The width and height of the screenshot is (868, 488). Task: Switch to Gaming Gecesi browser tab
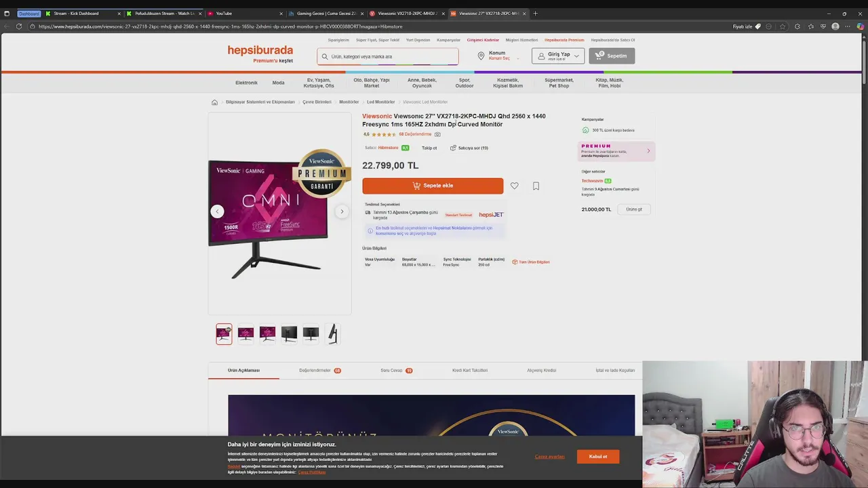(x=326, y=14)
